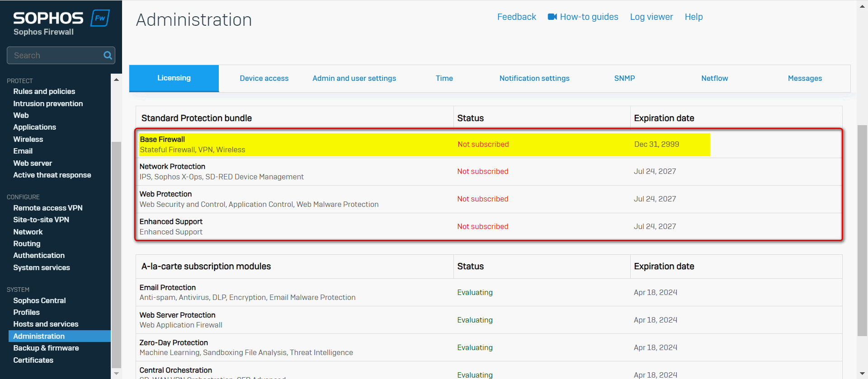868x379 pixels.
Task: Open Sophos Central
Action: pyautogui.click(x=39, y=300)
